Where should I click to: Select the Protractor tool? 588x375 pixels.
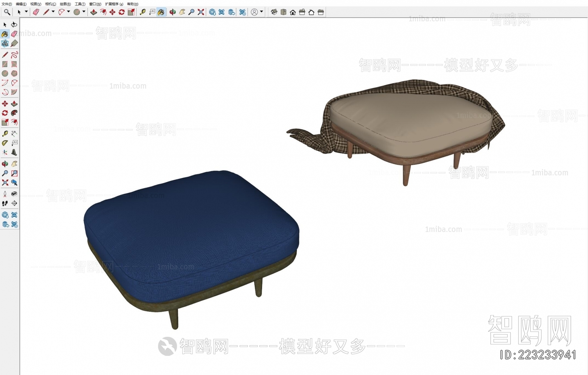click(5, 143)
